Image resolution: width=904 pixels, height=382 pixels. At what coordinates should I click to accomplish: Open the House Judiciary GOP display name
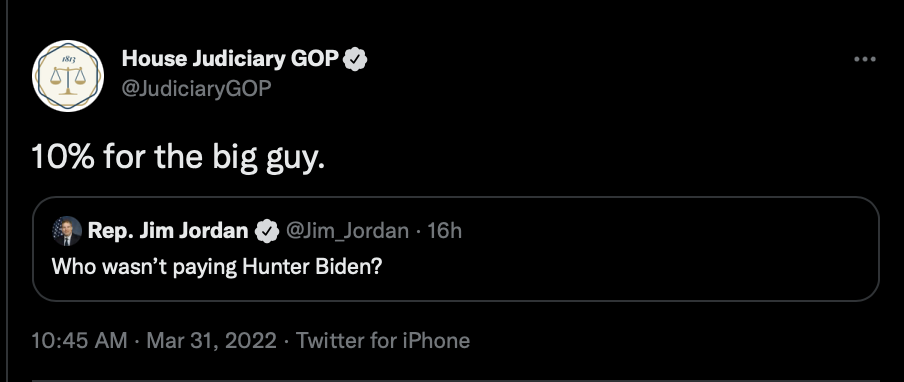[x=230, y=59]
